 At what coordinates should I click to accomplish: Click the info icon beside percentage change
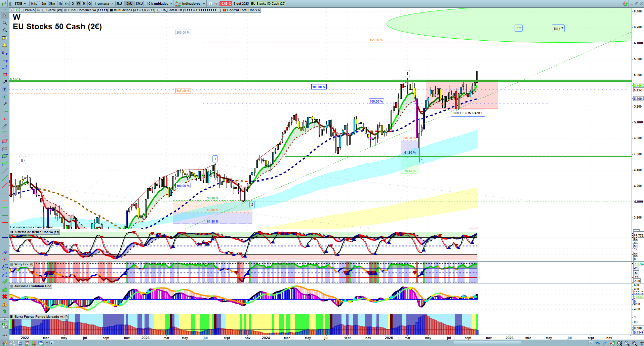211,4
